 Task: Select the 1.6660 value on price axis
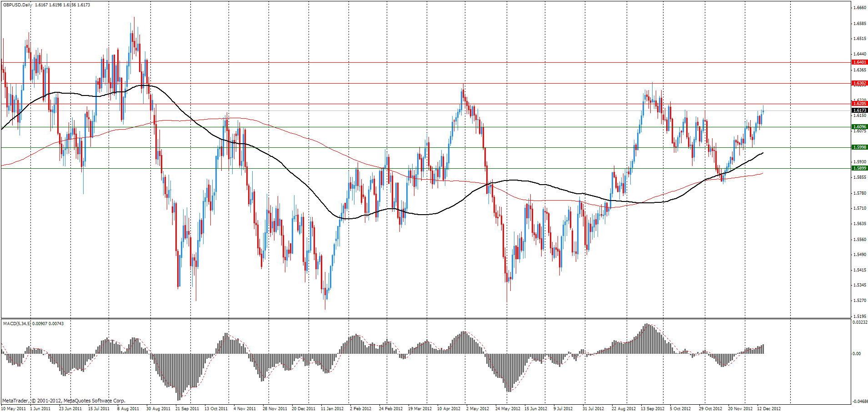pos(859,8)
